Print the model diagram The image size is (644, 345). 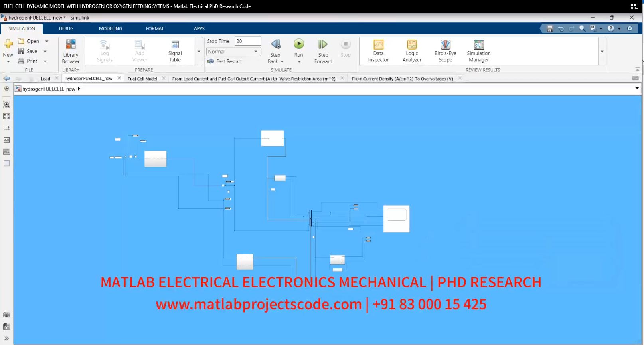pos(28,61)
